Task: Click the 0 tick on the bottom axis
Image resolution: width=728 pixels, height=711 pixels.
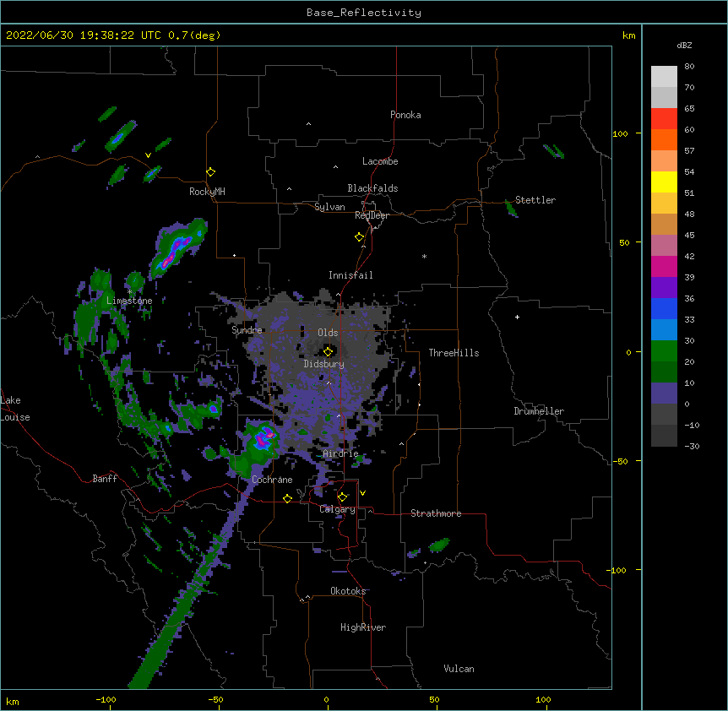Action: click(x=326, y=699)
